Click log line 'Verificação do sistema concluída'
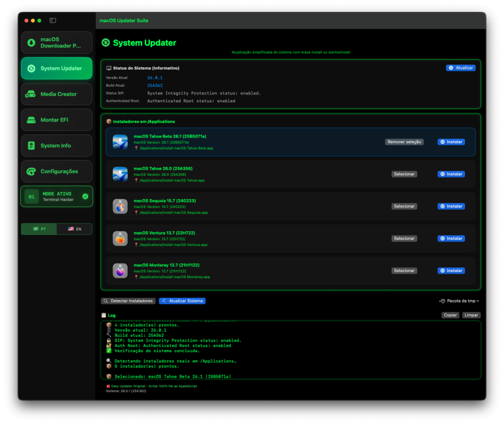Image resolution: width=504 pixels, height=424 pixels. tap(157, 351)
